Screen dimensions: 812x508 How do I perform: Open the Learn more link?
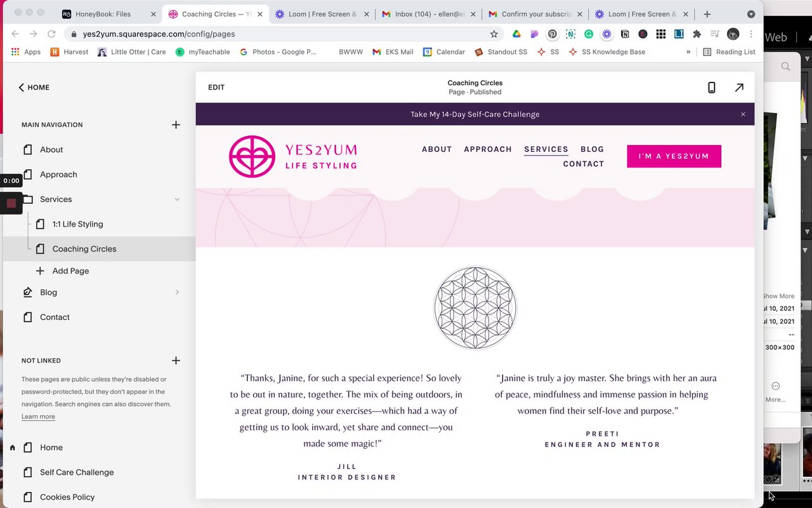pyautogui.click(x=38, y=417)
